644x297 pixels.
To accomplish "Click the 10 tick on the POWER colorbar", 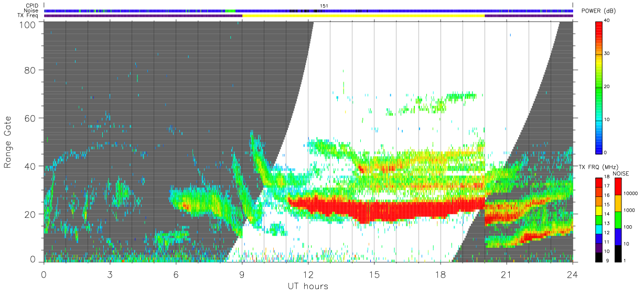I will [x=608, y=119].
